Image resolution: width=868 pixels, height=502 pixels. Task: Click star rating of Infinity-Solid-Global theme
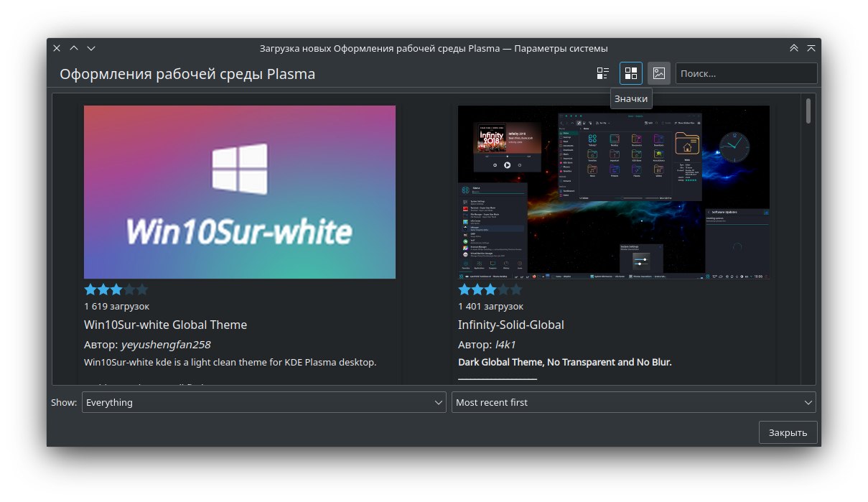(x=490, y=289)
